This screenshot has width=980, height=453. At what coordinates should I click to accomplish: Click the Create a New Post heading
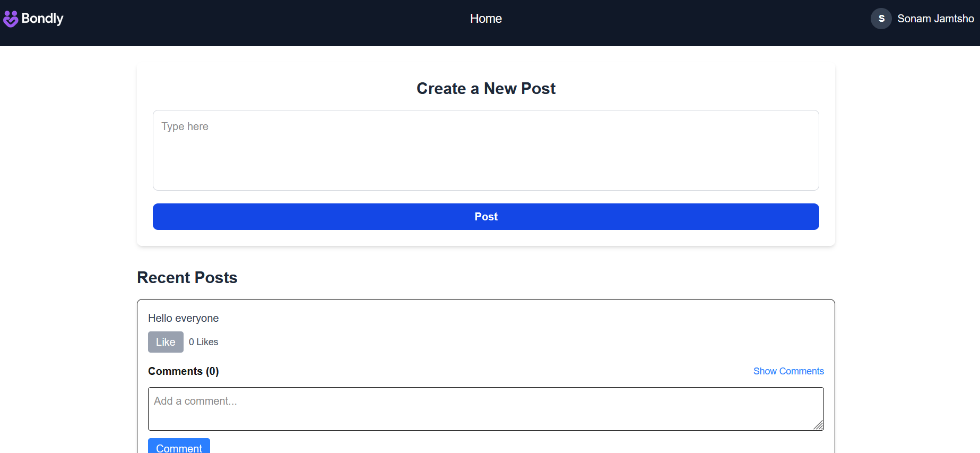click(x=485, y=89)
